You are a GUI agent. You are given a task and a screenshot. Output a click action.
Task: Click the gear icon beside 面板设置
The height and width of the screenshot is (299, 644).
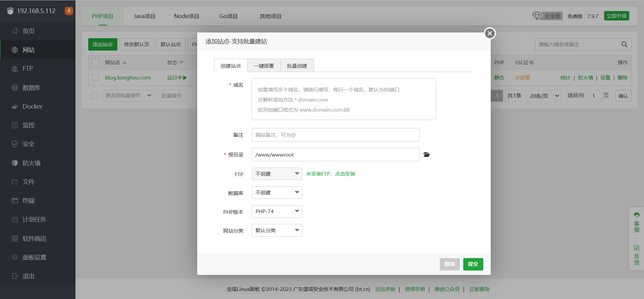pyautogui.click(x=15, y=257)
